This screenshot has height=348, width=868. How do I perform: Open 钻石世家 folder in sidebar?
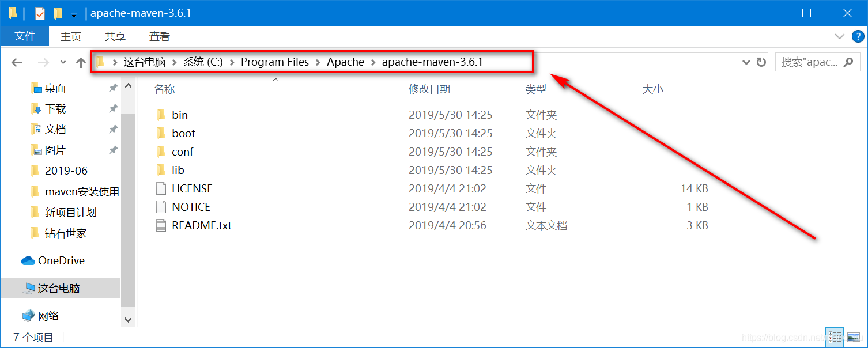[x=66, y=233]
